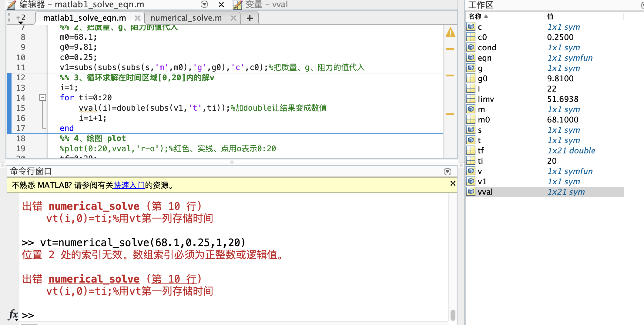Image resolution: width=644 pixels, height=325 pixels.
Task: Click the editor pencil icon in title bar
Action: click(11, 5)
